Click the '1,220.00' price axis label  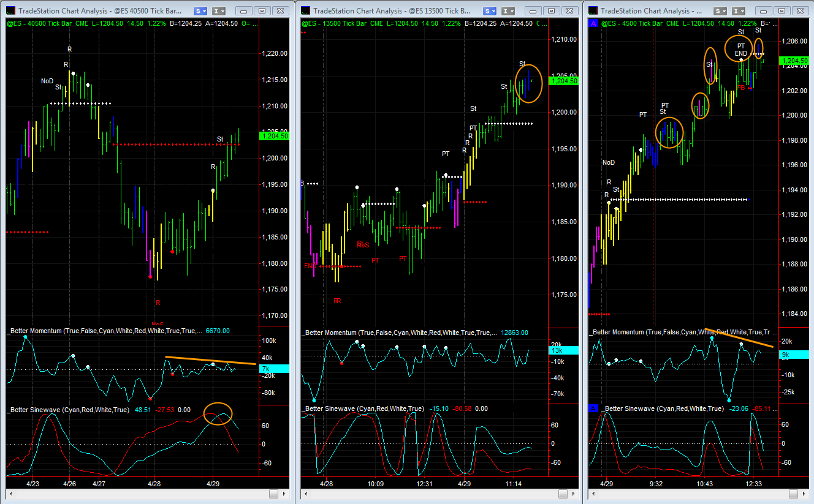coord(274,53)
